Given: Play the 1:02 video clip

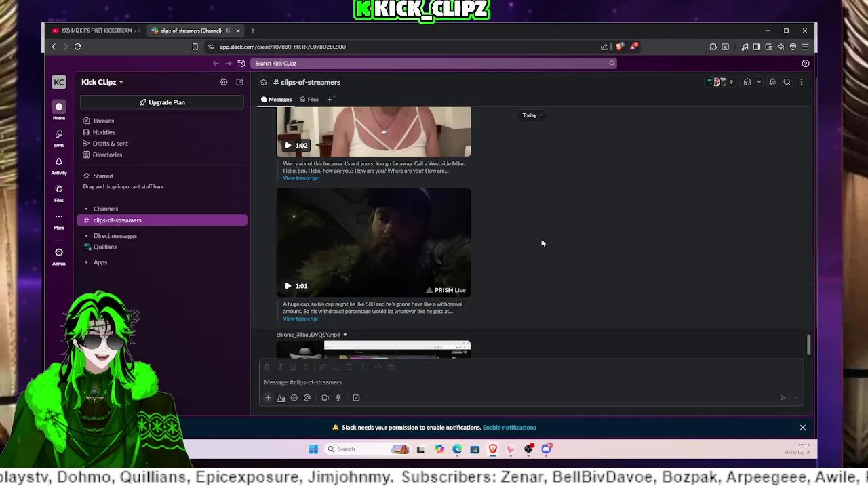Looking at the screenshot, I should point(288,145).
